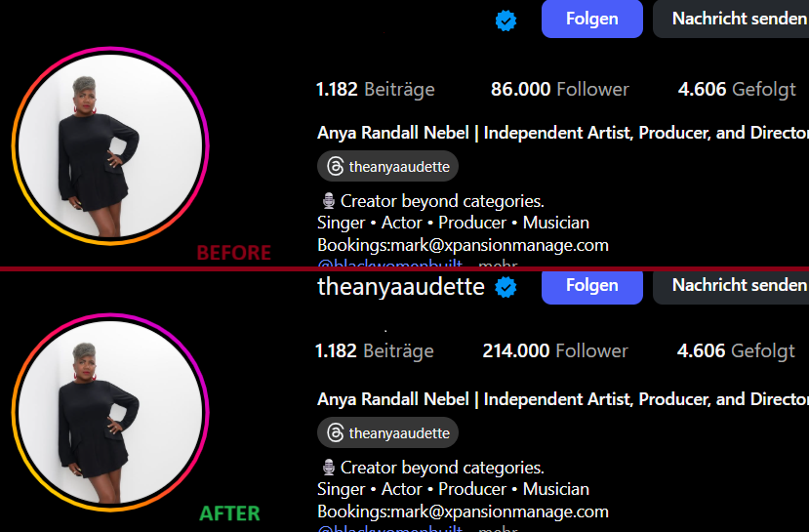Open the story-ring profile picture above the BEFORE label
Image resolution: width=809 pixels, height=532 pixels.
pos(111,145)
